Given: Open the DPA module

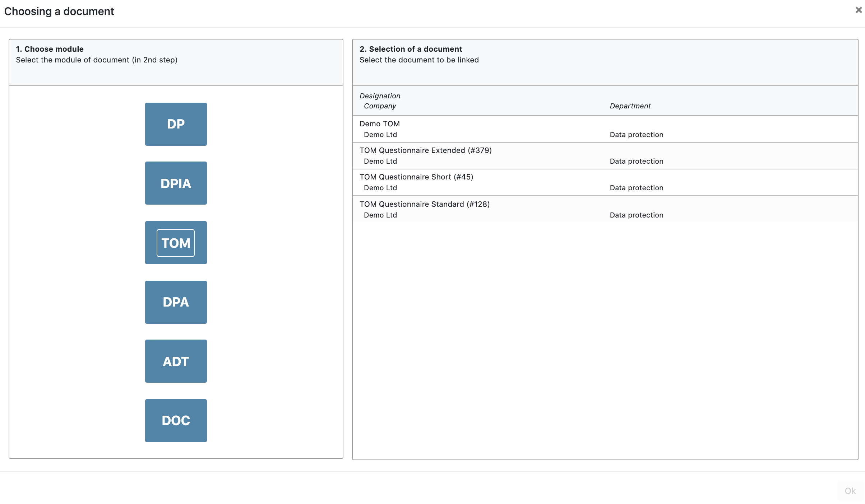Looking at the screenshot, I should [176, 302].
